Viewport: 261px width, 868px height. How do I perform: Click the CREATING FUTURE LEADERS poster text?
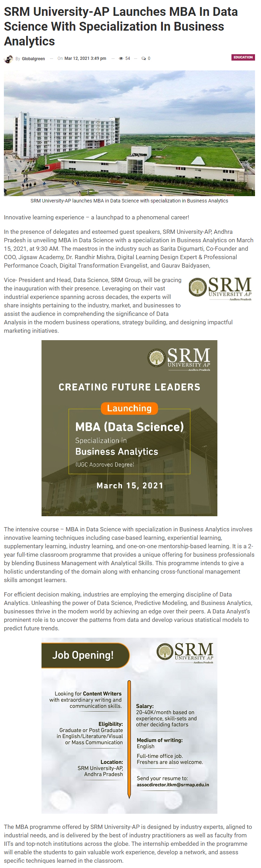[x=129, y=387]
